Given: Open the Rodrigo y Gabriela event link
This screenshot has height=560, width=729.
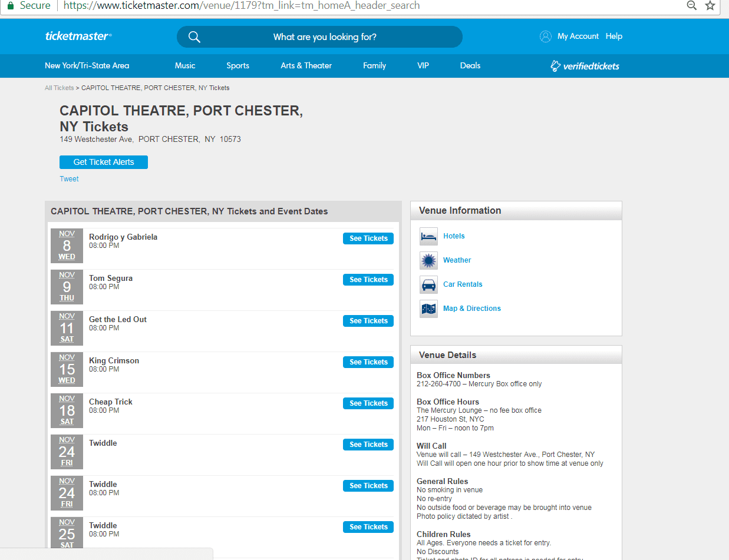Looking at the screenshot, I should tap(123, 237).
